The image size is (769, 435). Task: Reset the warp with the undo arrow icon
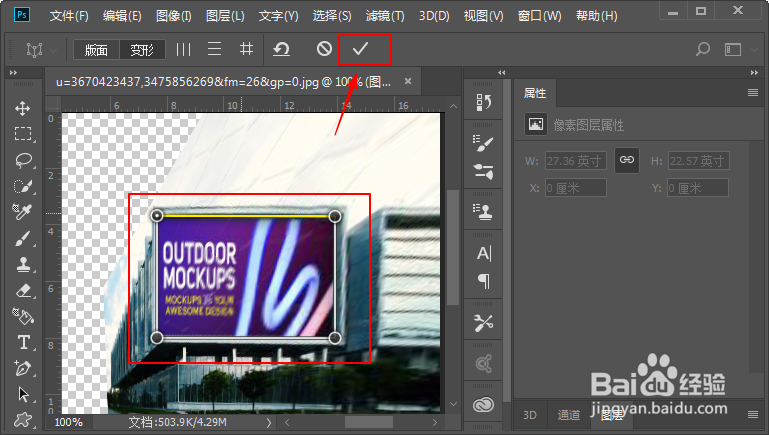tap(282, 49)
